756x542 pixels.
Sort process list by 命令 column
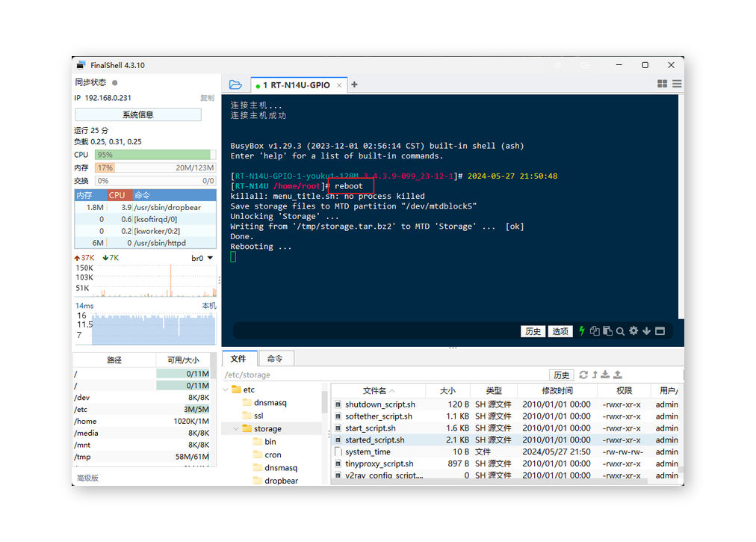click(174, 195)
